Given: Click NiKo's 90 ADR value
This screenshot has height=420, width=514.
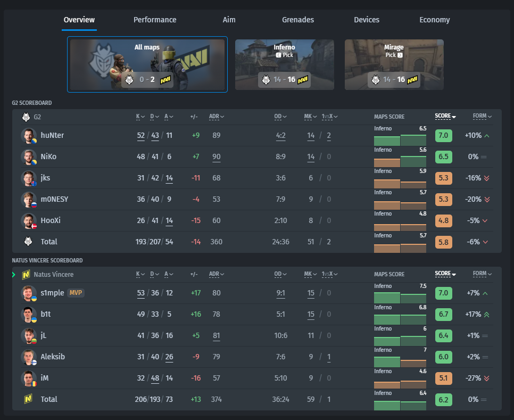Looking at the screenshot, I should pyautogui.click(x=217, y=157).
